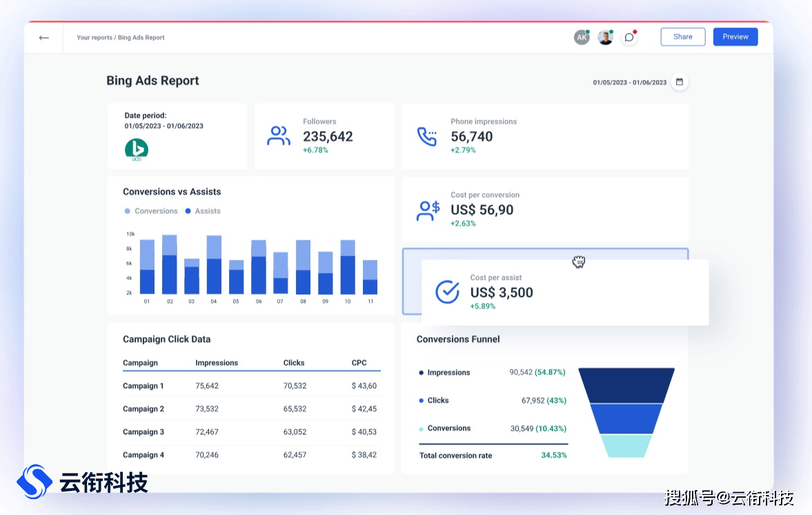Open the calendar date picker icon
This screenshot has width=812, height=515.
680,82
